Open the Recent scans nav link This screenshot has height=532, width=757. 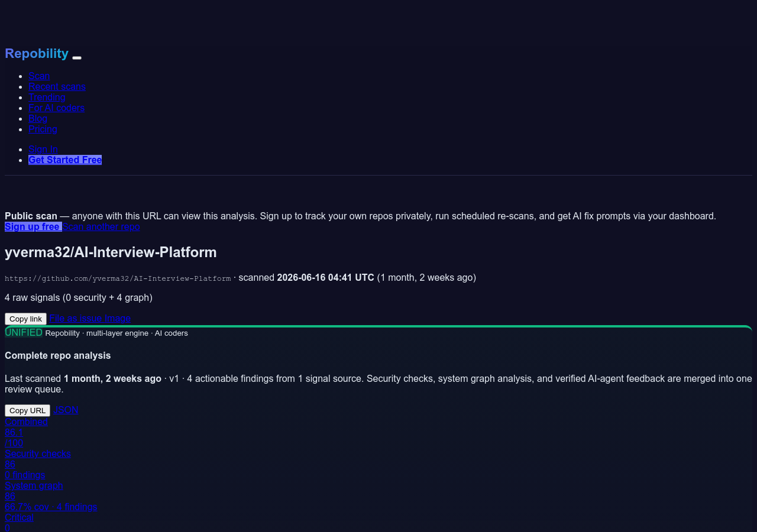(57, 86)
